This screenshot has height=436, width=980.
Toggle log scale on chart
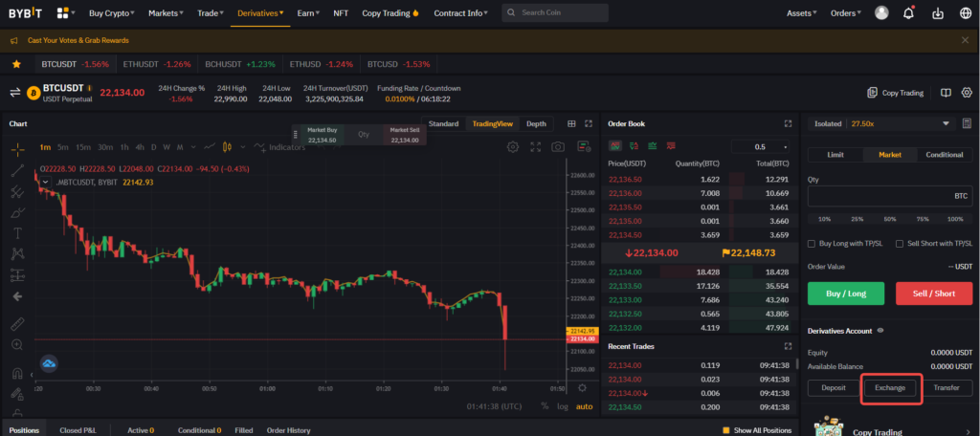(x=563, y=406)
